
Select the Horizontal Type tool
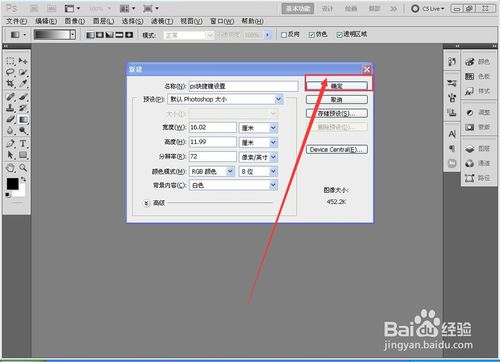[23, 144]
